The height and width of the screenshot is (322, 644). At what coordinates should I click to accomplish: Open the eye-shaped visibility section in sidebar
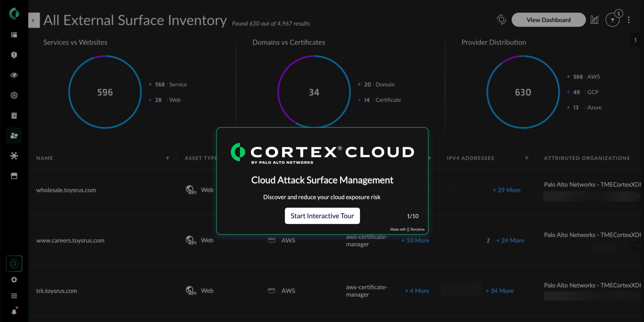tap(14, 75)
